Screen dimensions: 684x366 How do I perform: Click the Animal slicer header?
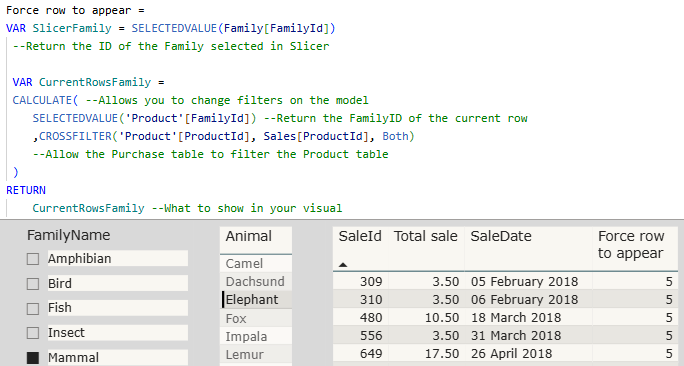249,236
